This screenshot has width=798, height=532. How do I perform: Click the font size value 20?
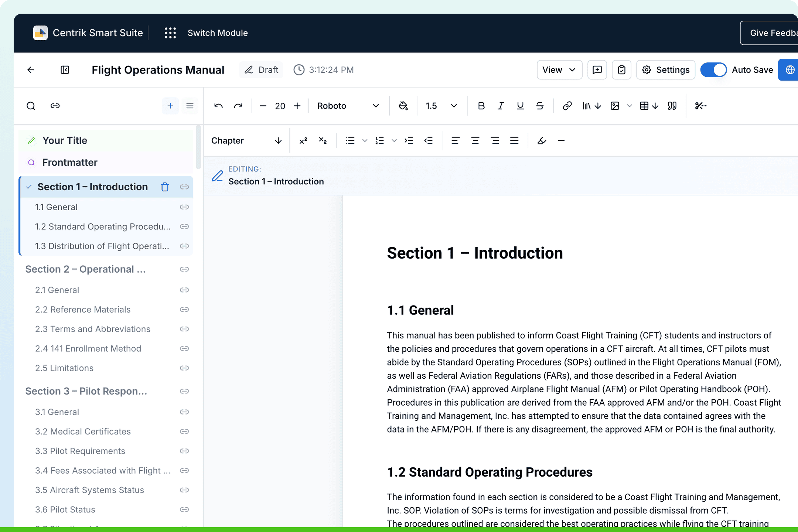point(280,106)
